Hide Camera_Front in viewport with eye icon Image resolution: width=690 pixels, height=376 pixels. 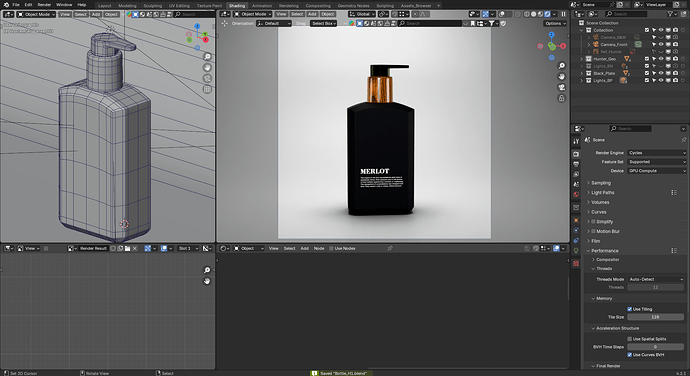point(661,44)
